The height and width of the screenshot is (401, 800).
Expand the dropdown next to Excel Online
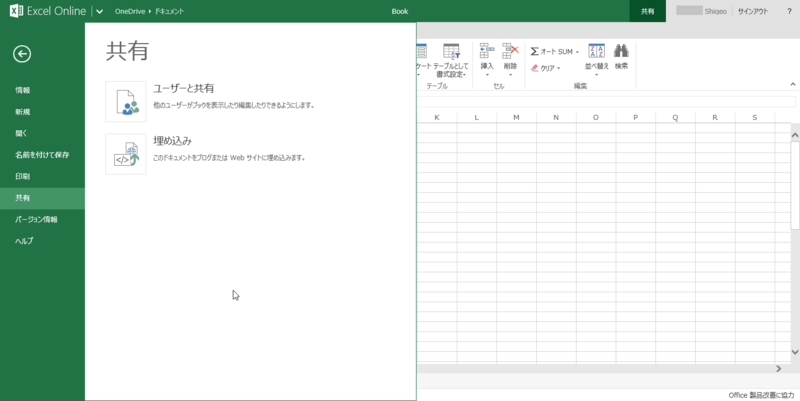pyautogui.click(x=99, y=11)
